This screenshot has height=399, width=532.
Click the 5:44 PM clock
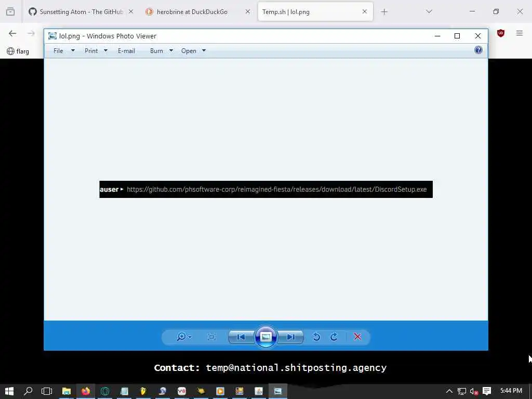[x=511, y=391]
